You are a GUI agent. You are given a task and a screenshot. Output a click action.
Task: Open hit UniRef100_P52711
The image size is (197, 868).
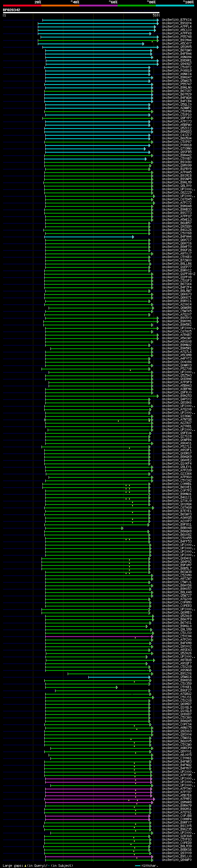pyautogui.click(x=177, y=446)
